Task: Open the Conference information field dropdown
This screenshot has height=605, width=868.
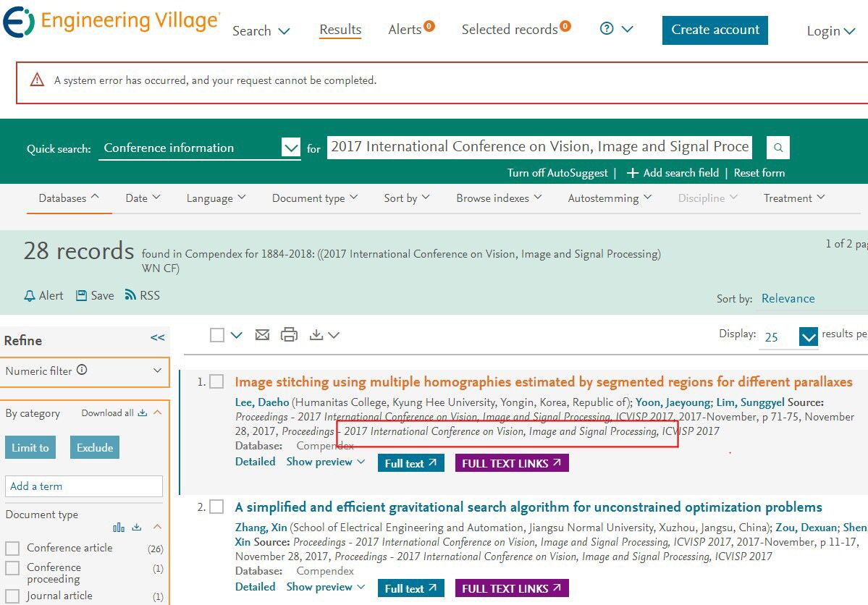Action: click(x=291, y=148)
